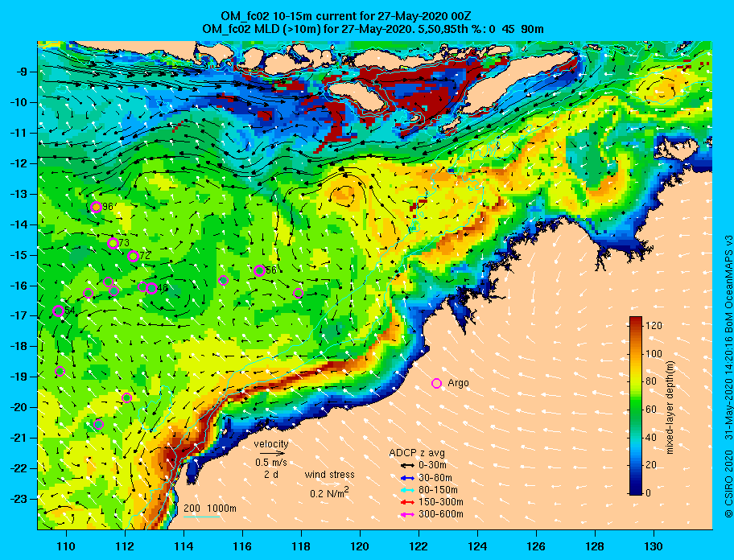734x560 pixels.
Task: Click the title line 'OM_fc02 10-15m current for 27-May-2020 00Z'
Action: [345, 16]
